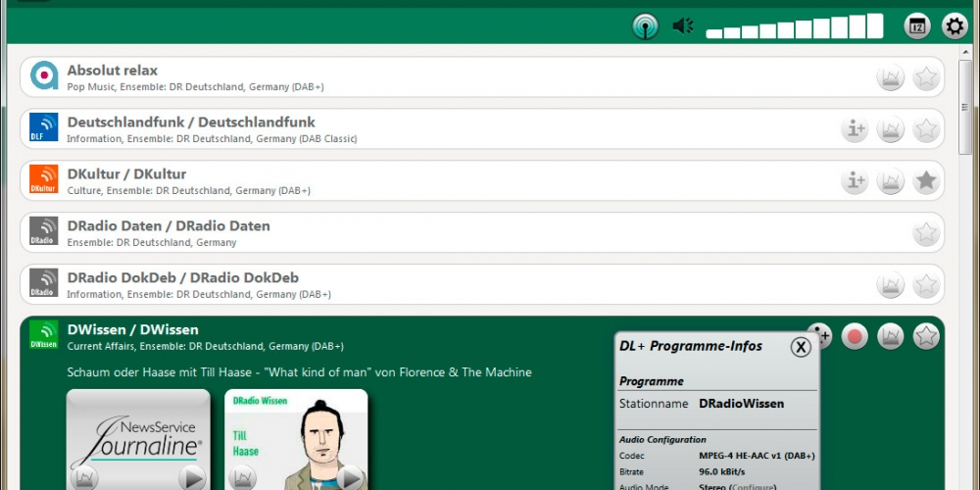Screen dimensions: 980x490
Task: Play the Journaline service
Action: click(192, 478)
